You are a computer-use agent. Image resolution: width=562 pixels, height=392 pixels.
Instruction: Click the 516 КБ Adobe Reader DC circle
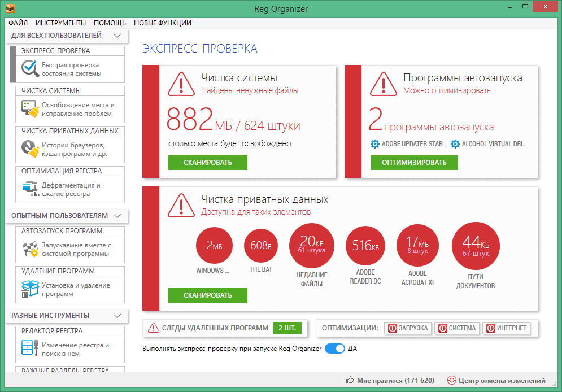[x=365, y=245]
